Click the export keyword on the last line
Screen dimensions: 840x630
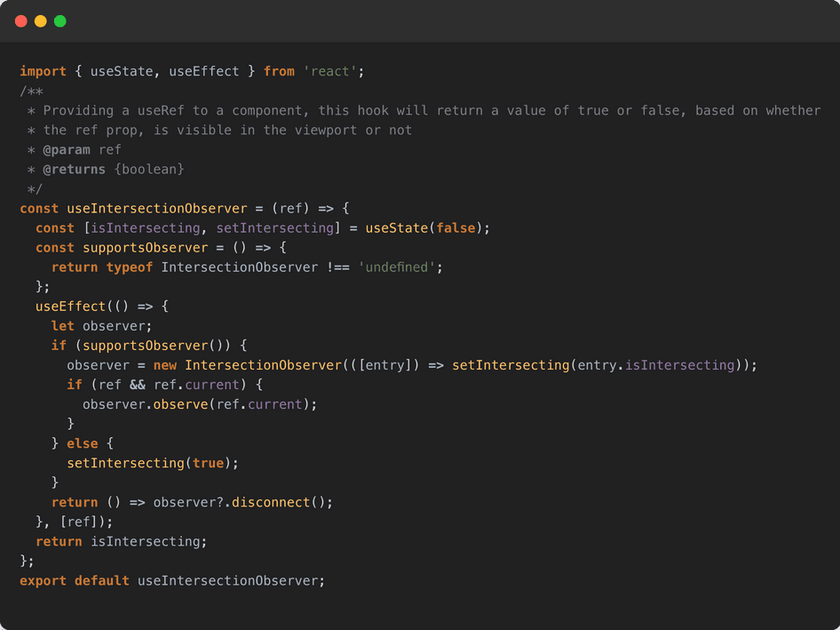44,580
